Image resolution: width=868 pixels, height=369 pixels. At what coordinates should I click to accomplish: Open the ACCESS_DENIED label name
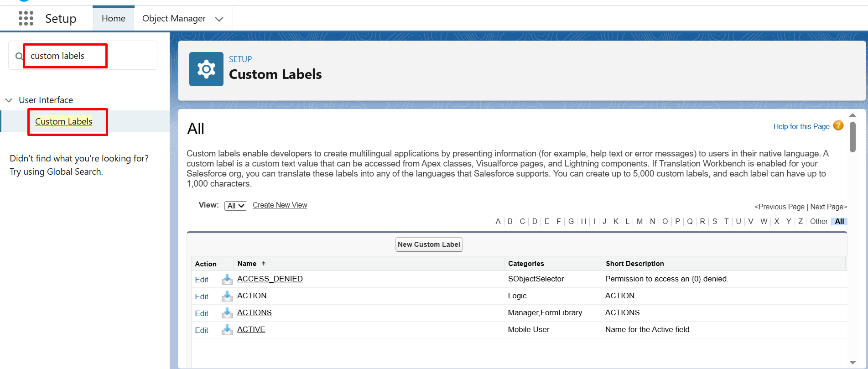270,279
